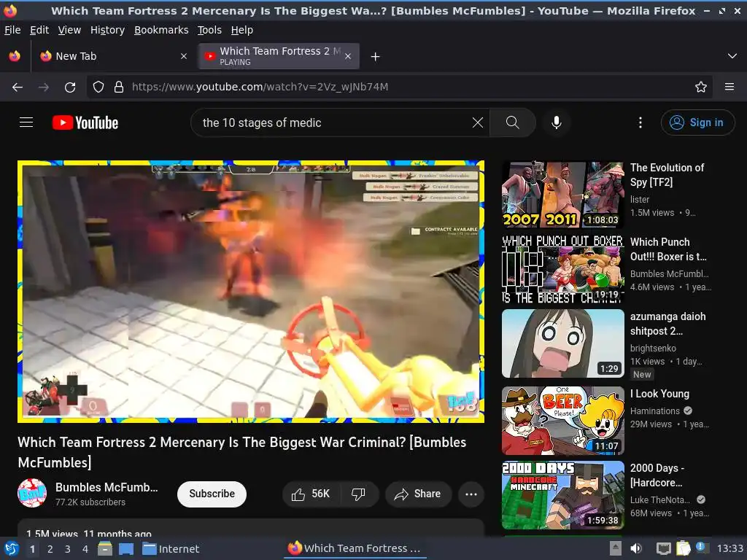The height and width of the screenshot is (560, 747).
Task: Open azumanga daioh shitpost thumbnail
Action: click(x=562, y=343)
